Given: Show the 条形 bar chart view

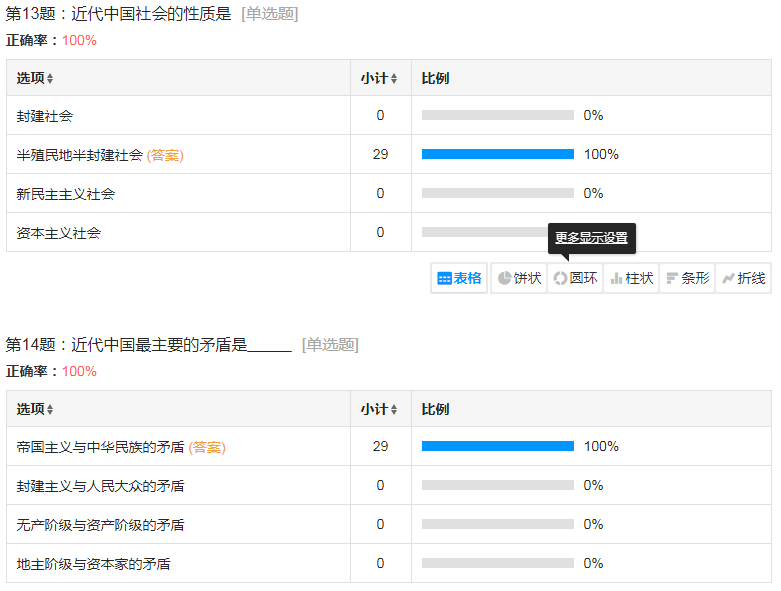Looking at the screenshot, I should pos(687,278).
